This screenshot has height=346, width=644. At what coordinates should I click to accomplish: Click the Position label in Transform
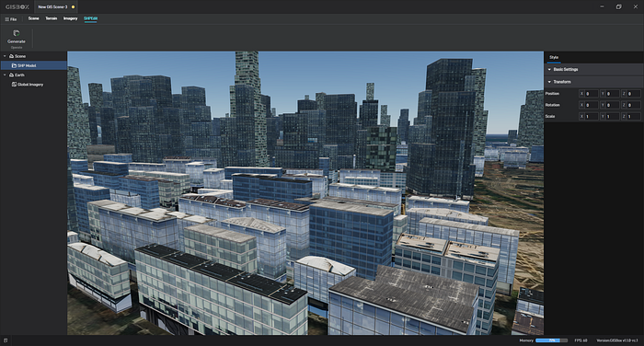[x=552, y=94]
